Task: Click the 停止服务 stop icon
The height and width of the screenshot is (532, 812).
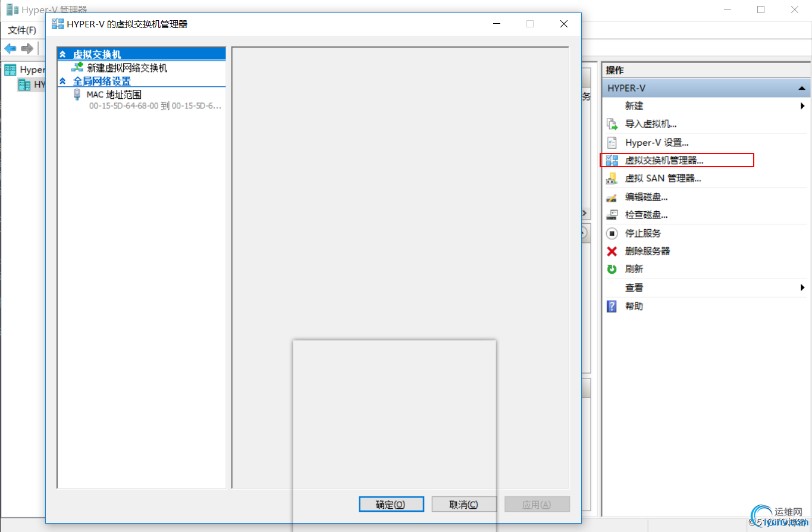Action: pos(612,233)
